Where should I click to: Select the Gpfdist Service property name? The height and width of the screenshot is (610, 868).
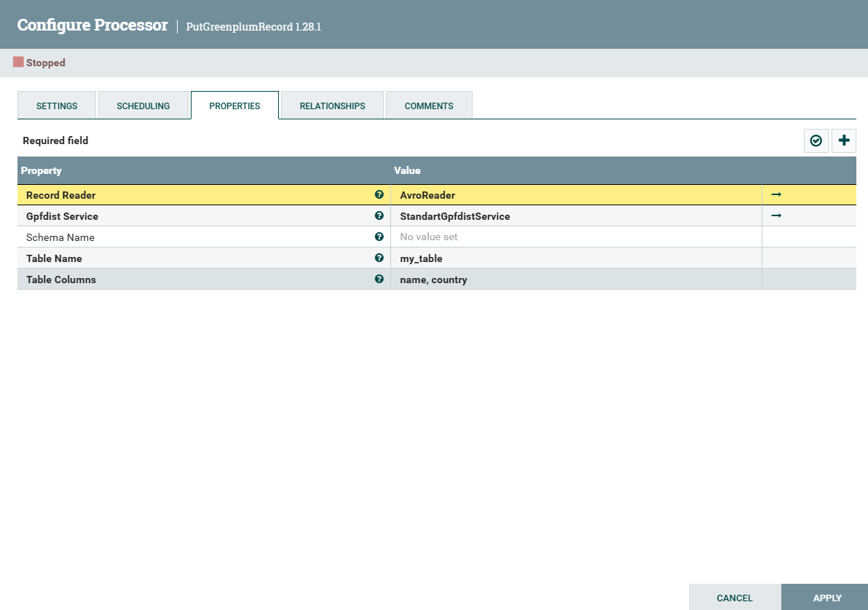coord(62,216)
